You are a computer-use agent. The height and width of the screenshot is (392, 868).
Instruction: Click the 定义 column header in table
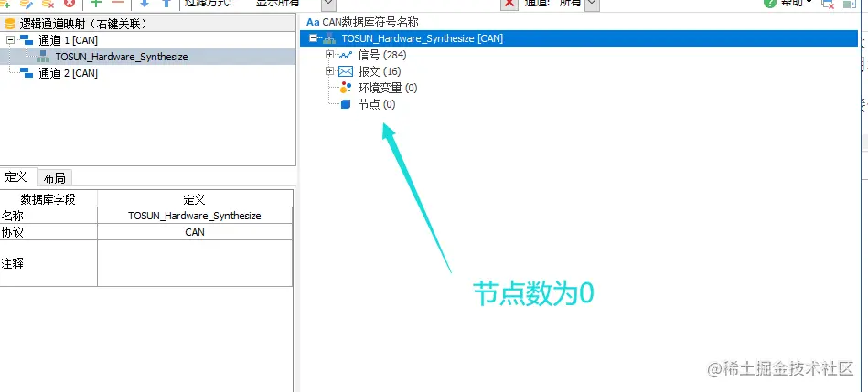click(x=194, y=199)
